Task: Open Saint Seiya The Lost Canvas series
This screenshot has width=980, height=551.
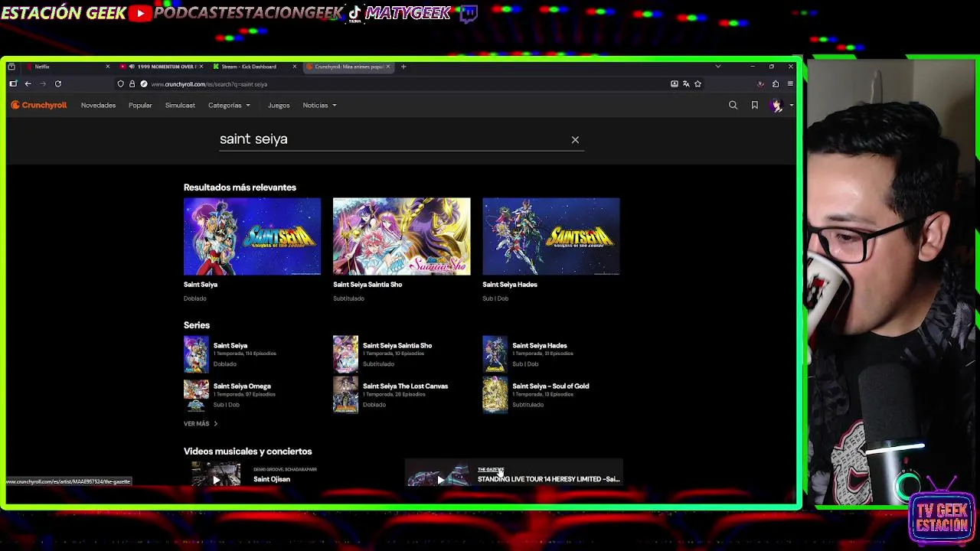Action: point(405,386)
